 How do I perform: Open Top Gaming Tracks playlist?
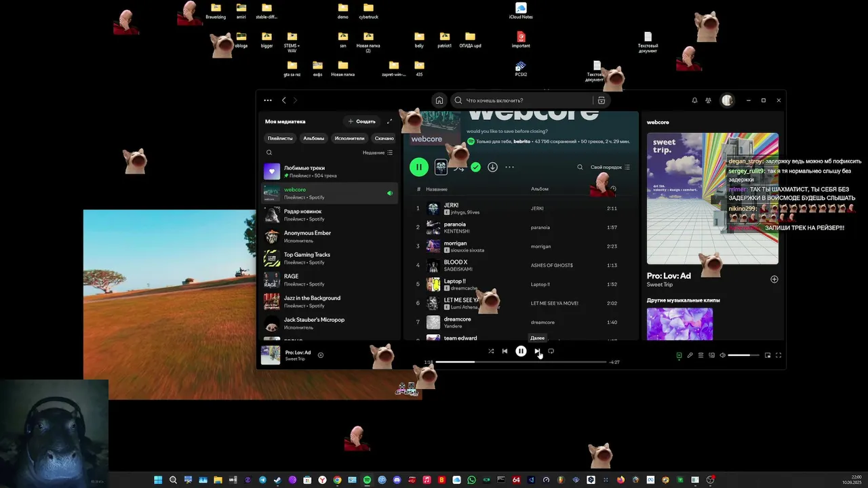point(330,258)
